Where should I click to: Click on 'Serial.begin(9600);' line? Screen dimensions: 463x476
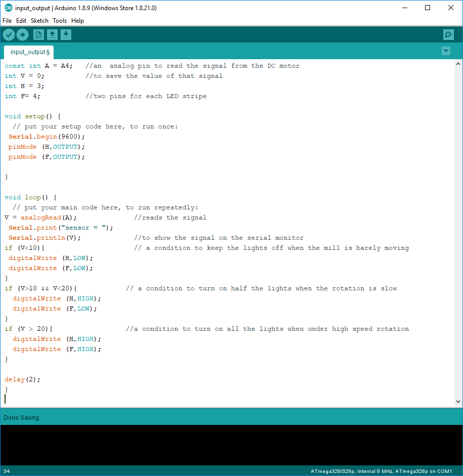47,137
